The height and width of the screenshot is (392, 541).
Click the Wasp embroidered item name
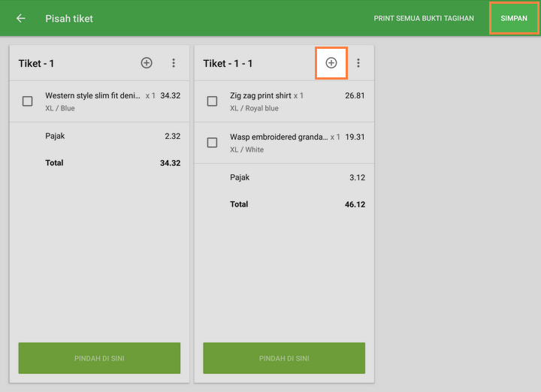click(x=278, y=137)
